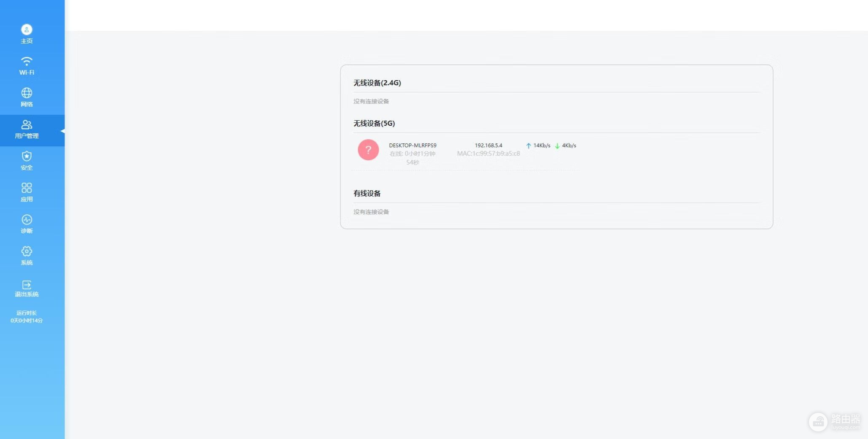Click the upload speed 14Kb/s

(x=542, y=145)
